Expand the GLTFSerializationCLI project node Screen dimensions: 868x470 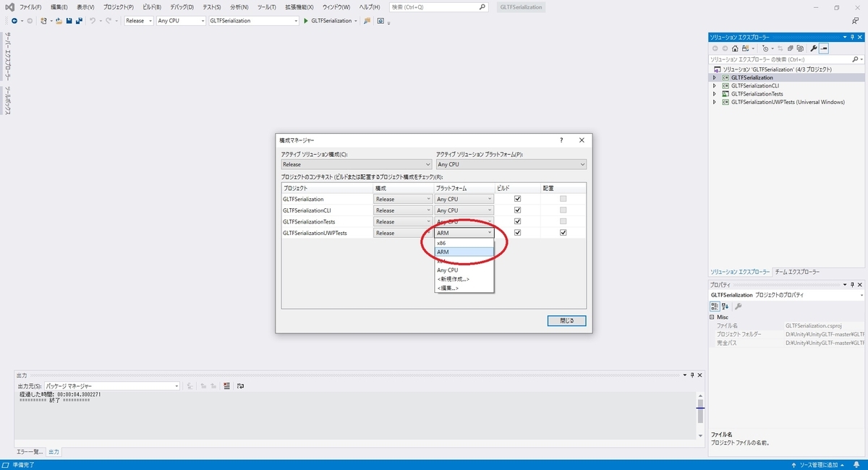(x=715, y=85)
